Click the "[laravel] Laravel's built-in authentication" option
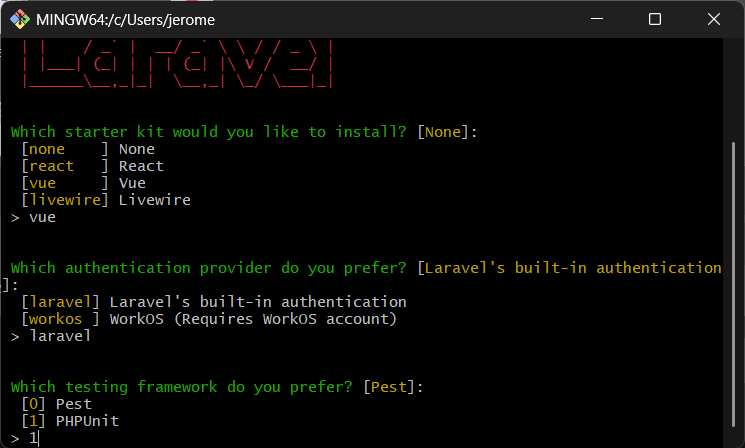 click(214, 302)
